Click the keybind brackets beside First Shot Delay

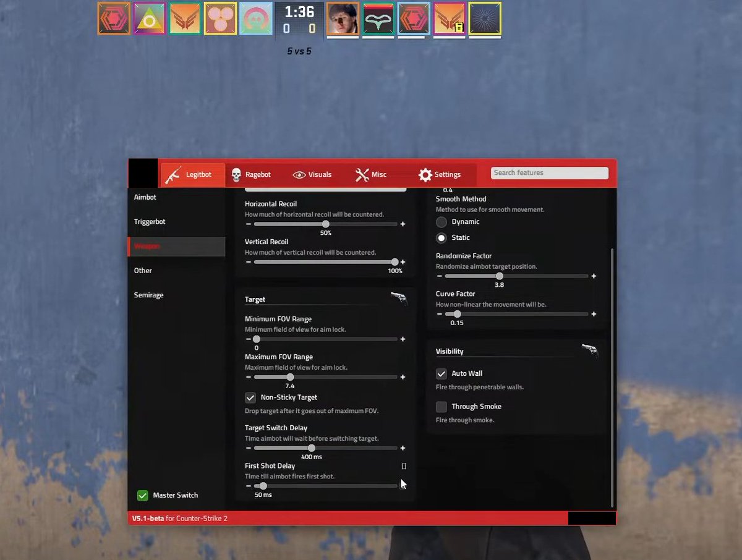[x=404, y=465]
